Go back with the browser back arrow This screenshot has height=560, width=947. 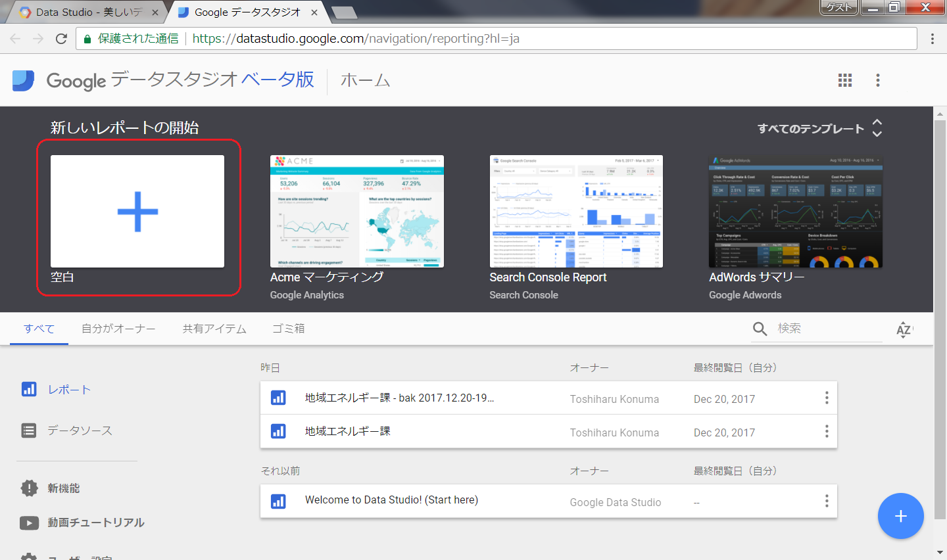15,39
